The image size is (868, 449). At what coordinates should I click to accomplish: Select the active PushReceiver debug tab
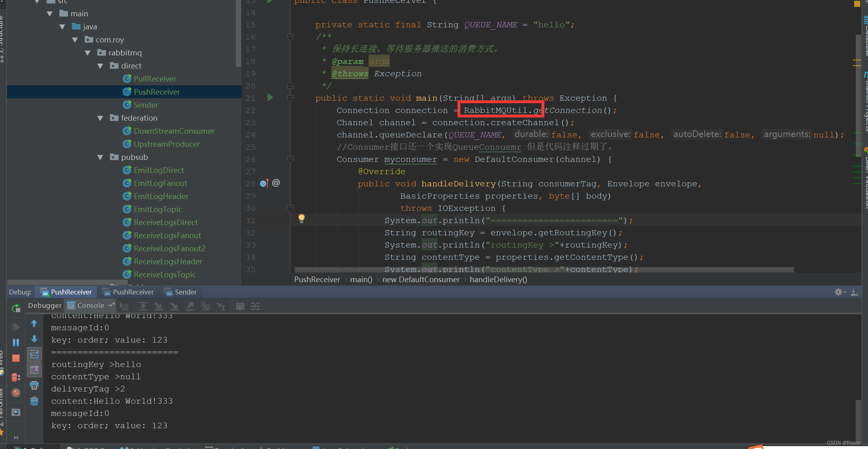pos(66,292)
